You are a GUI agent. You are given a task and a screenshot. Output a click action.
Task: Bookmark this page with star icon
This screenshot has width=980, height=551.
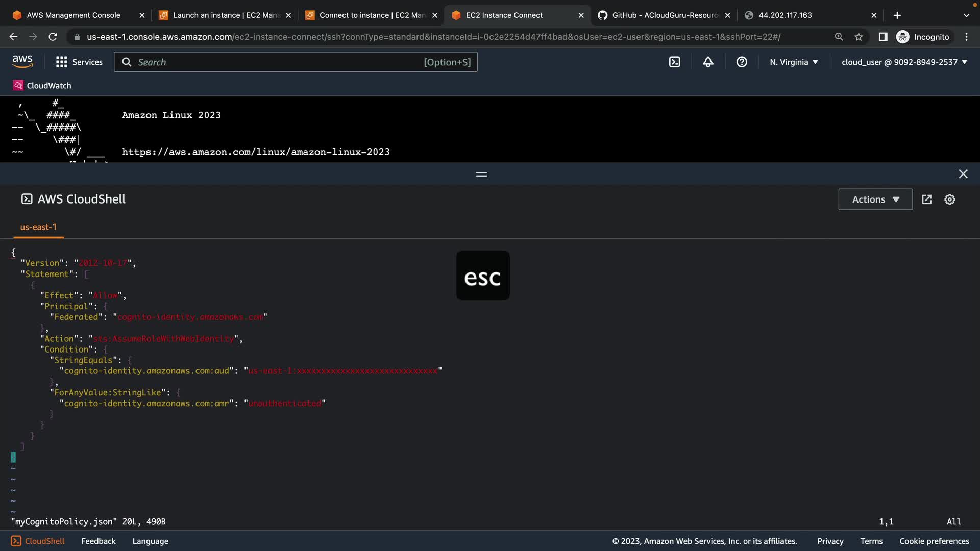click(859, 37)
